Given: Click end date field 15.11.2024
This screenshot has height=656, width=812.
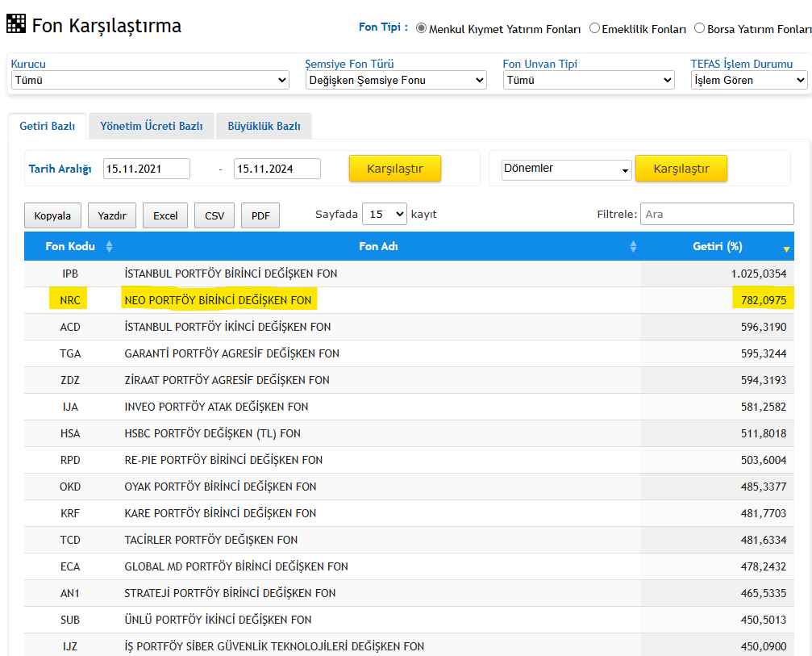Looking at the screenshot, I should tap(277, 169).
